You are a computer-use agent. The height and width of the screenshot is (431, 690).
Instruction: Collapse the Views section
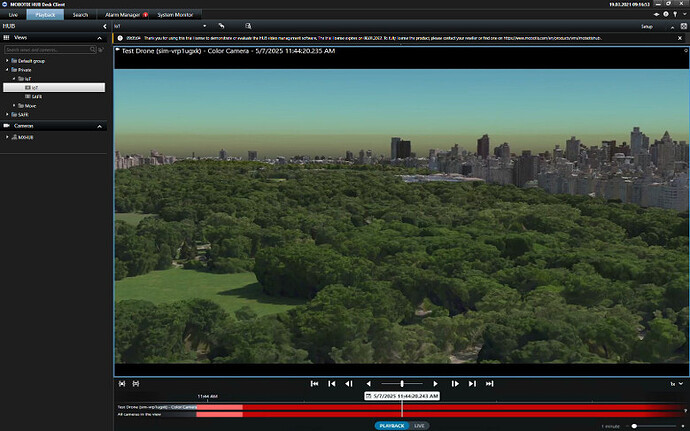pyautogui.click(x=99, y=38)
